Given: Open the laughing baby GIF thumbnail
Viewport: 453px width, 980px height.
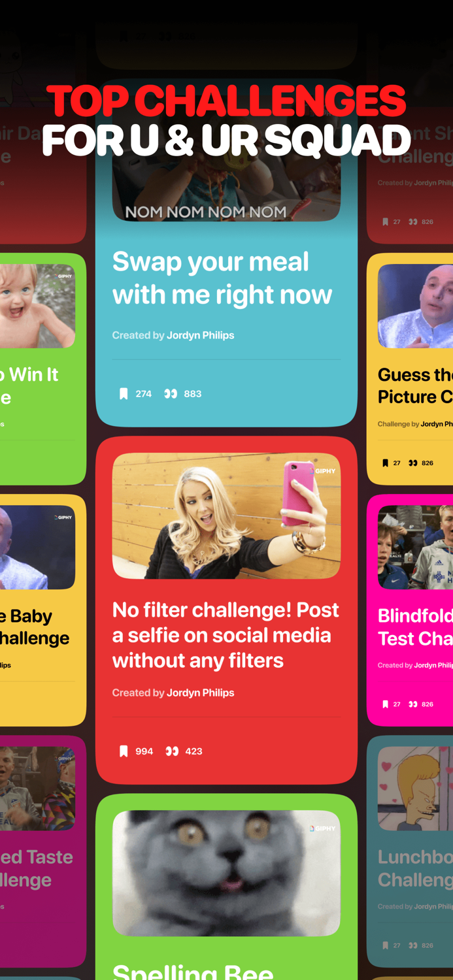Looking at the screenshot, I should [37, 306].
